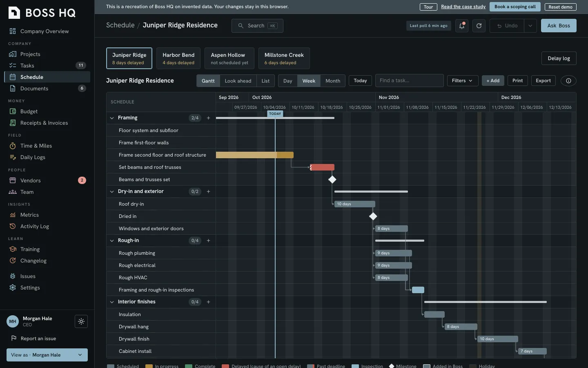Open the View as Morgan Hale dropdown

click(47, 355)
